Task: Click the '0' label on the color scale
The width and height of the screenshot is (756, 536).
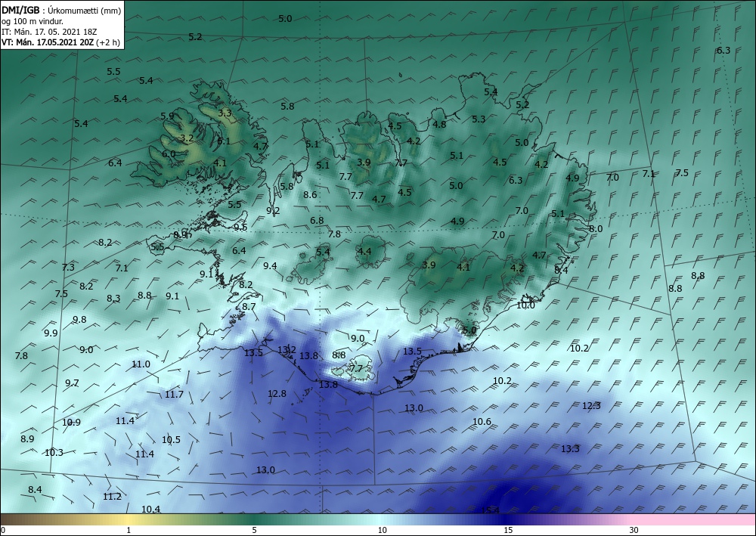Action: (x=3, y=531)
